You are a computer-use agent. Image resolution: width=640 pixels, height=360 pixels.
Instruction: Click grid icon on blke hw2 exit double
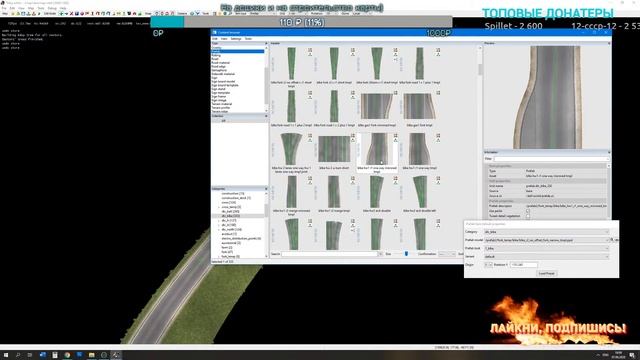pyautogui.click(x=396, y=178)
